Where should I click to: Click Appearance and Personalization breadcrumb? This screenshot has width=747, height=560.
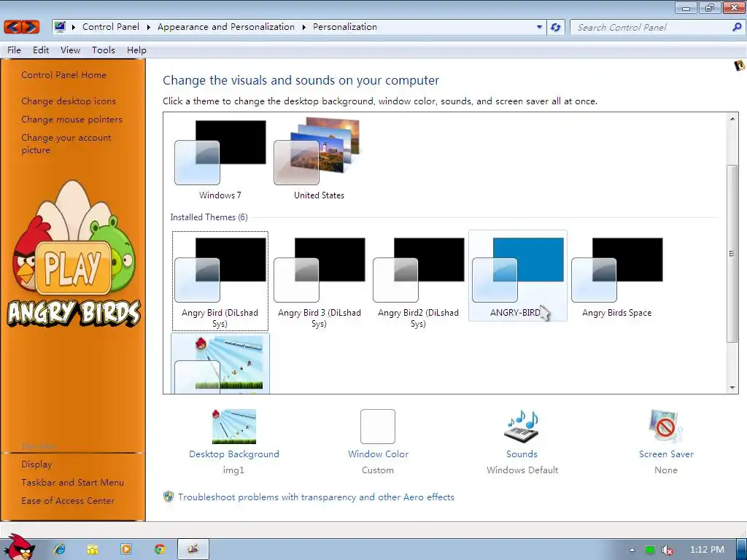coord(226,27)
